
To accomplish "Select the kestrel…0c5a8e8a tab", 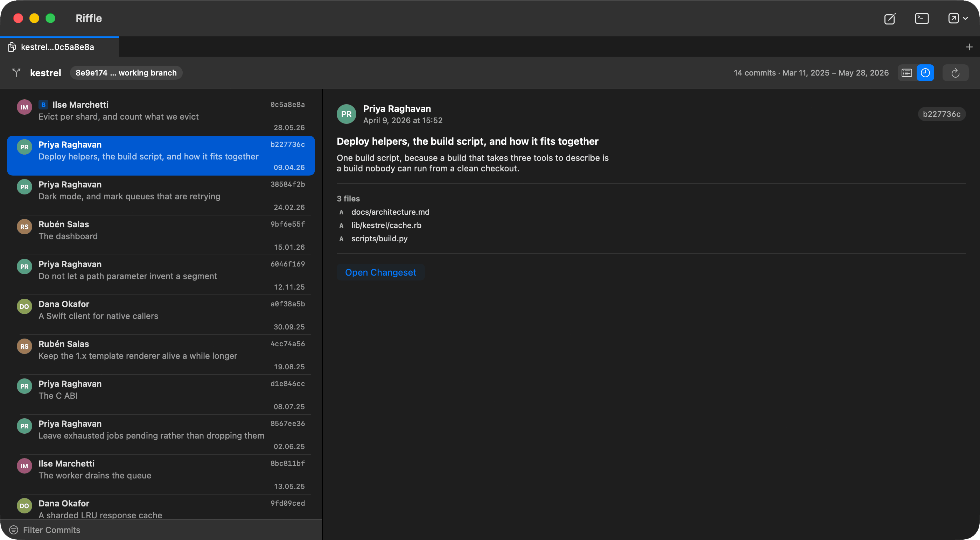I will (59, 47).
